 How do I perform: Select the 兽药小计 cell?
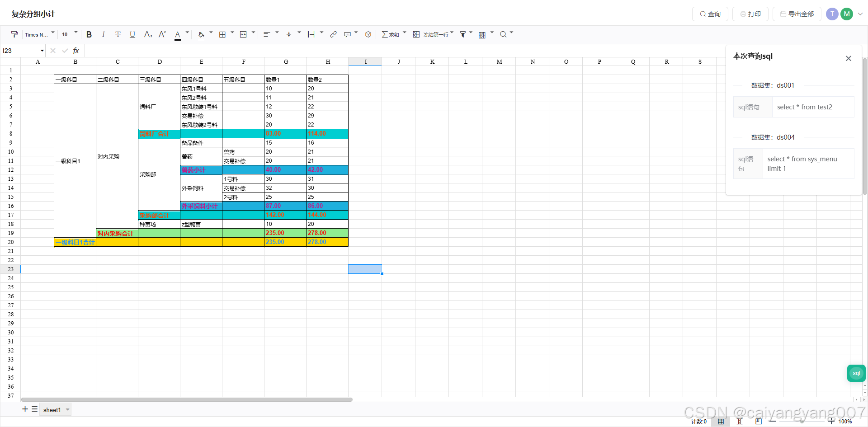201,170
